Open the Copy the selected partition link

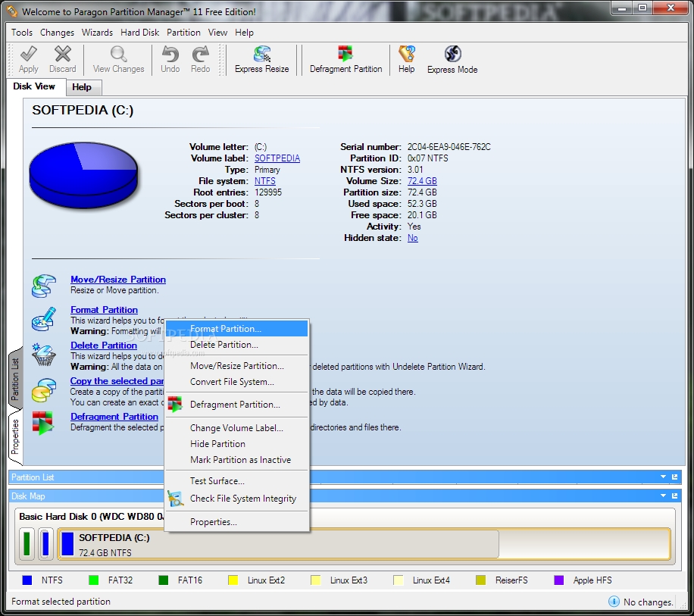click(117, 381)
